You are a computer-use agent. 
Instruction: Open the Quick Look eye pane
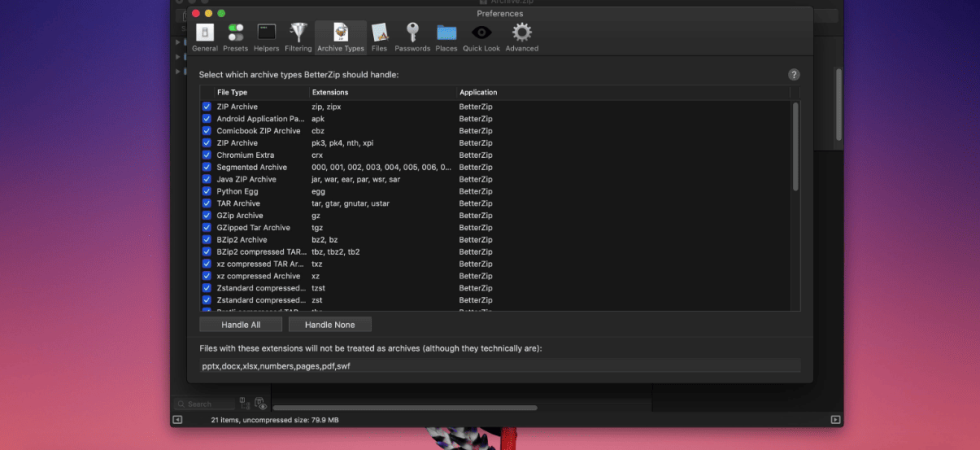click(481, 38)
